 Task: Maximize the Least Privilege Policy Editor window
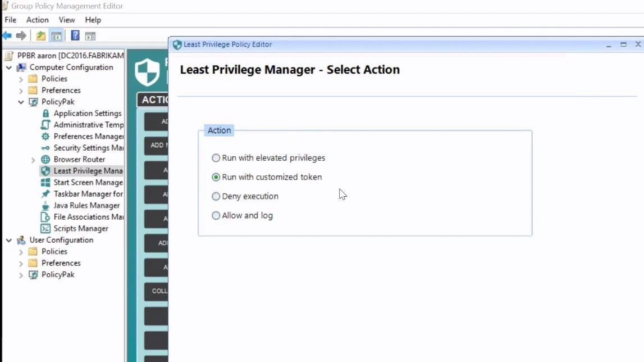(623, 44)
